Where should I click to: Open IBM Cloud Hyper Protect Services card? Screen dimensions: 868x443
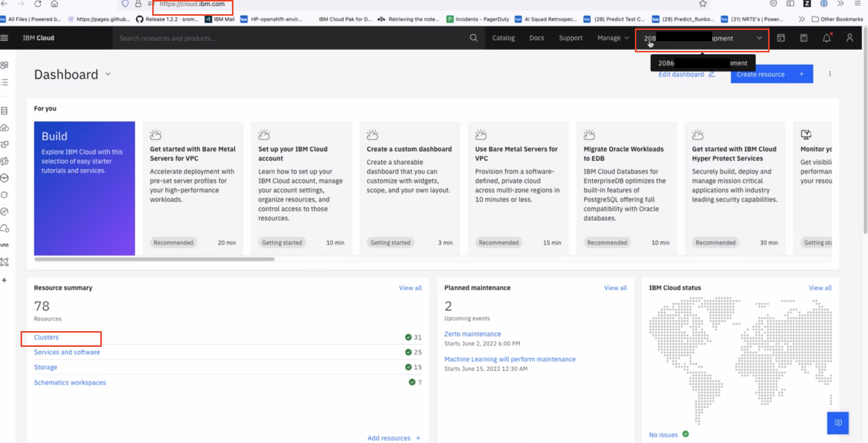[x=735, y=188]
